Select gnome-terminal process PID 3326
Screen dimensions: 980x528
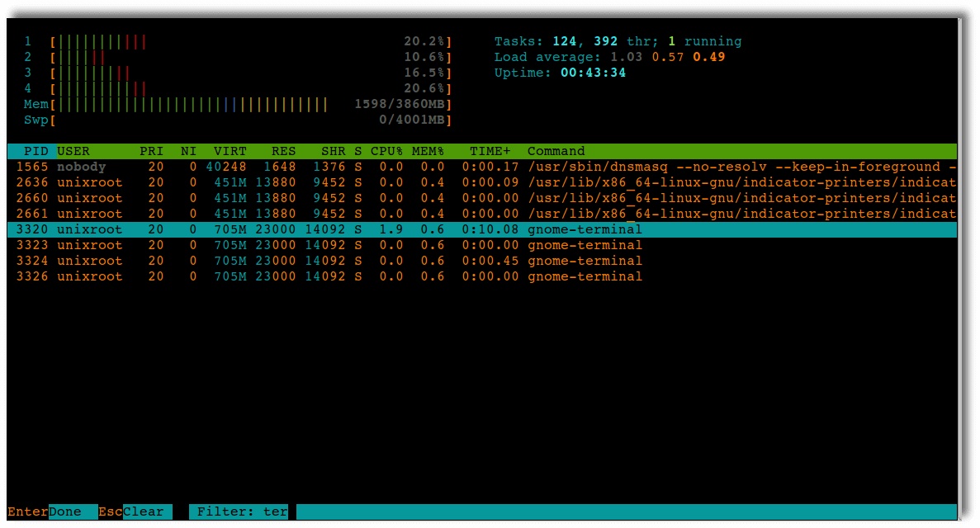tap(482, 276)
